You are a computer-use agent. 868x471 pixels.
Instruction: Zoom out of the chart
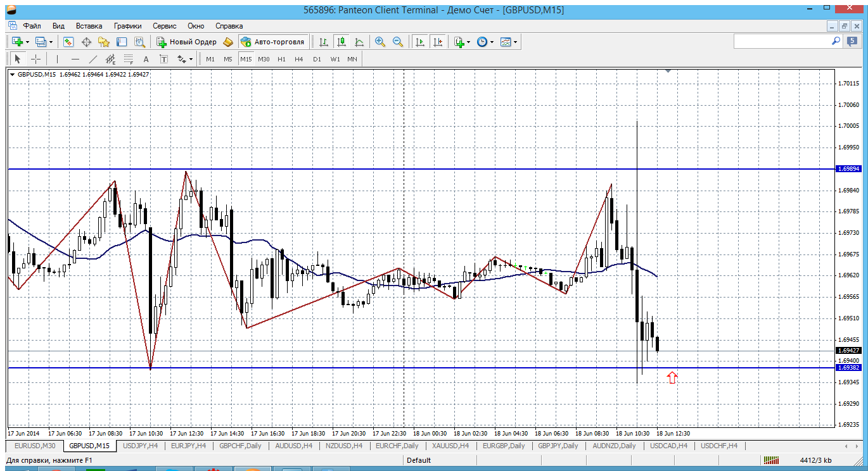pos(398,42)
